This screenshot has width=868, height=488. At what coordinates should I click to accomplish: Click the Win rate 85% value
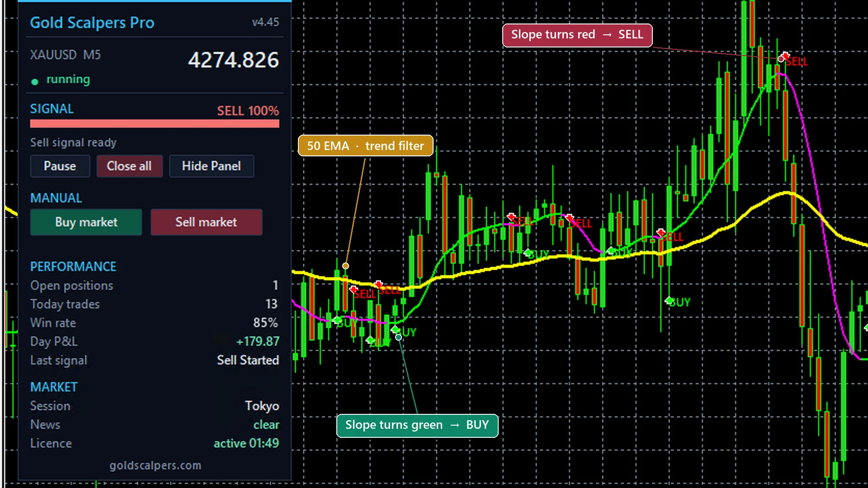coord(265,323)
